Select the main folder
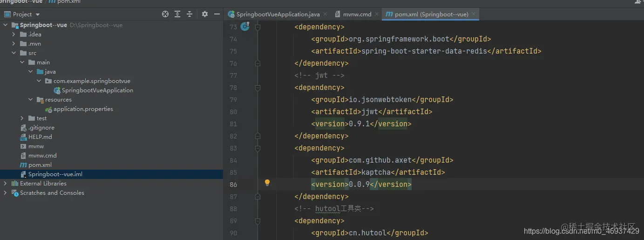Screen dimensions: 644x240 (43, 62)
